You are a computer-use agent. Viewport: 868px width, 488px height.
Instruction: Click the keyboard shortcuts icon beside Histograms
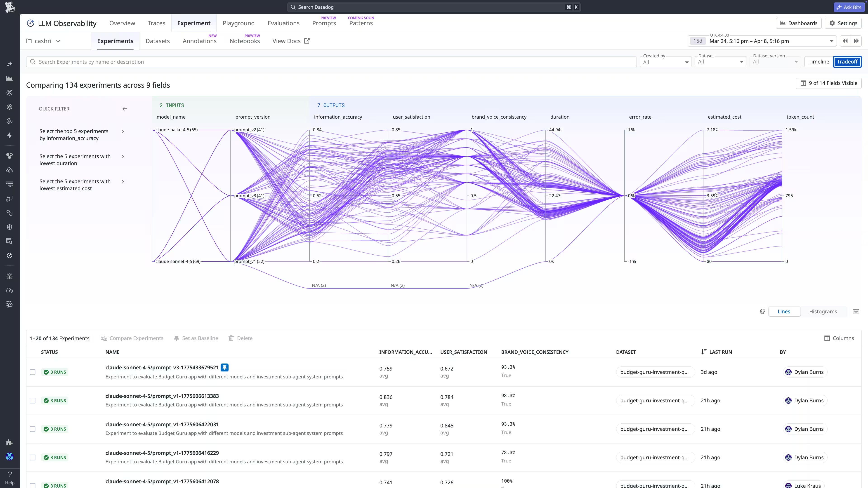point(856,312)
